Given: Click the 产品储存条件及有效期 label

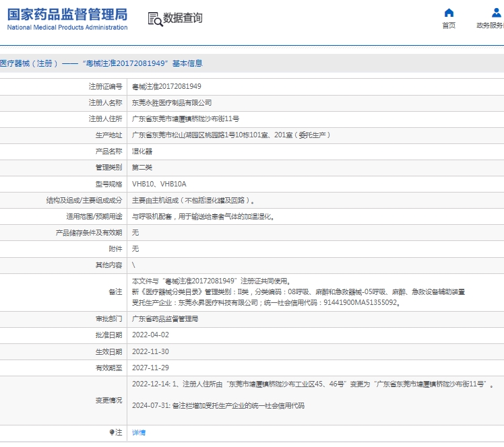Looking at the screenshot, I should 89,233.
